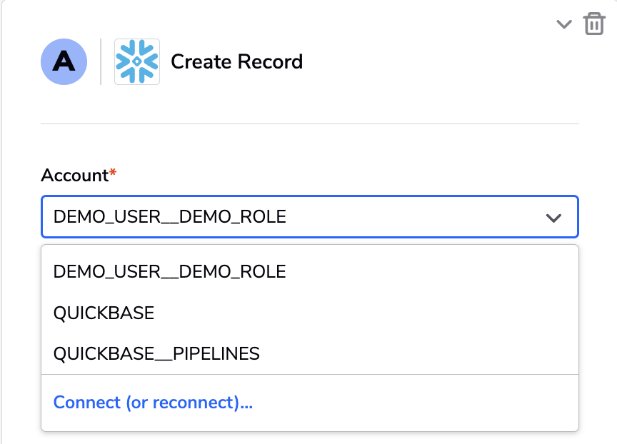
Task: Click the selected DEMO_USER__DEMO_ROLE value in the Account field
Action: (170, 217)
